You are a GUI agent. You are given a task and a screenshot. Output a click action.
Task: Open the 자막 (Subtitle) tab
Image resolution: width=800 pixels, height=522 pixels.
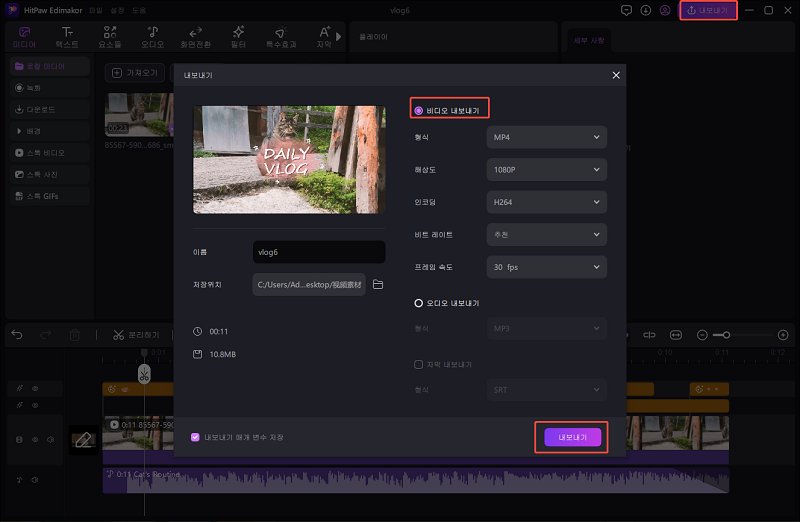[324, 37]
